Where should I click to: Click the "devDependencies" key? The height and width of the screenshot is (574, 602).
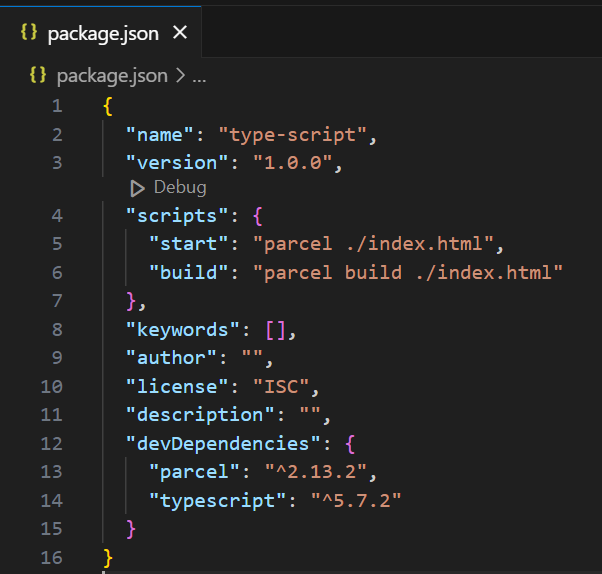(x=223, y=443)
